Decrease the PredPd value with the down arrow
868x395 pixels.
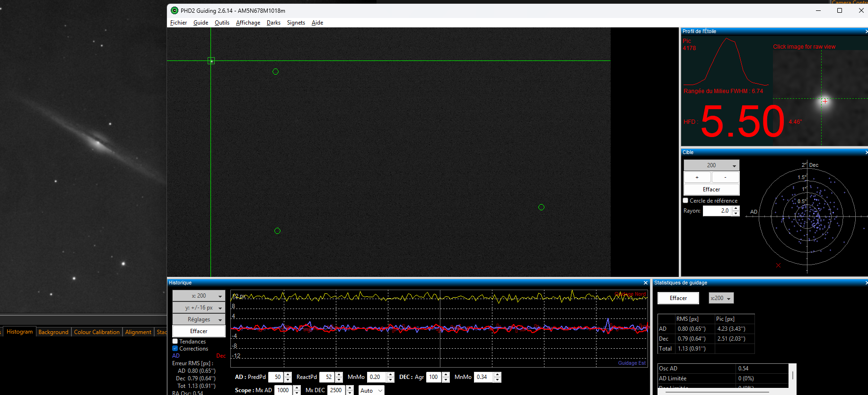(x=288, y=379)
